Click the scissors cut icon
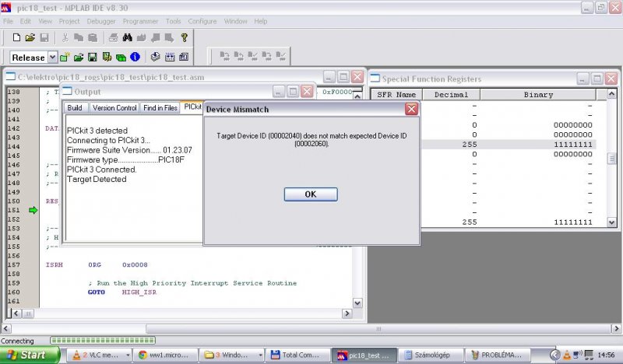The height and width of the screenshot is (364, 623). point(65,37)
